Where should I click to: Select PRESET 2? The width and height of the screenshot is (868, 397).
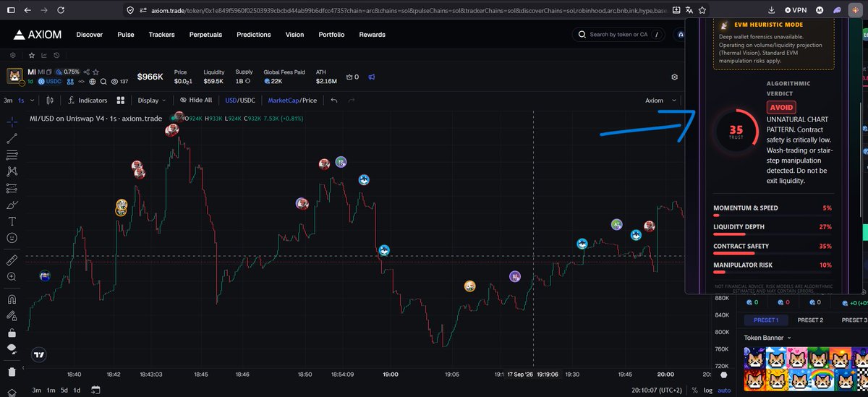pyautogui.click(x=810, y=320)
